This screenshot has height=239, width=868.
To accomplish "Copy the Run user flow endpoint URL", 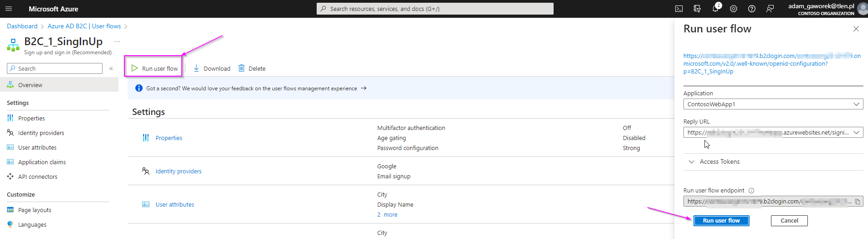I will pyautogui.click(x=857, y=202).
